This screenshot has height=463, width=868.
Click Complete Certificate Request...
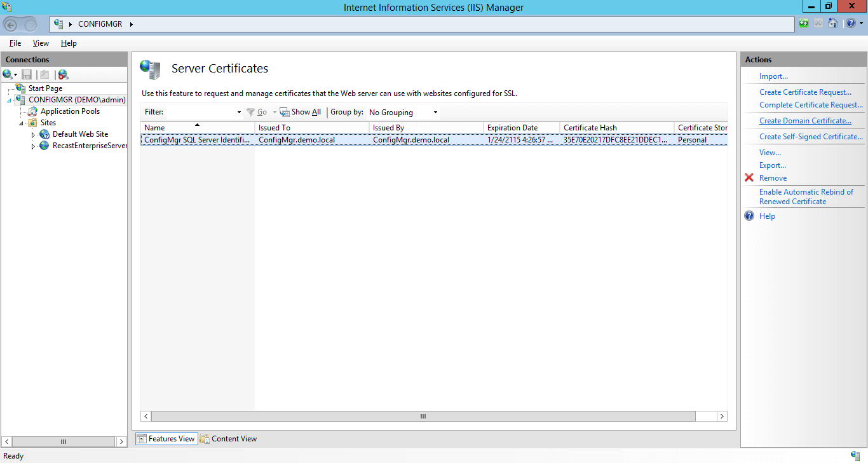[811, 105]
